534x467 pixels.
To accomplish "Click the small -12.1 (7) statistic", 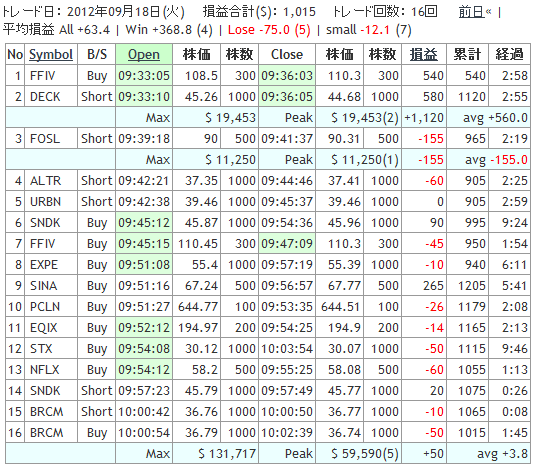I will coord(369,30).
